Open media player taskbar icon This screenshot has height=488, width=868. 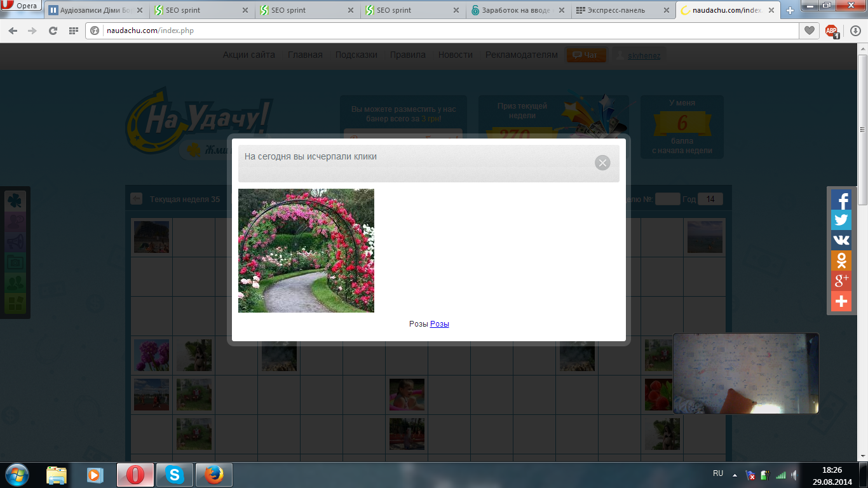pos(95,475)
